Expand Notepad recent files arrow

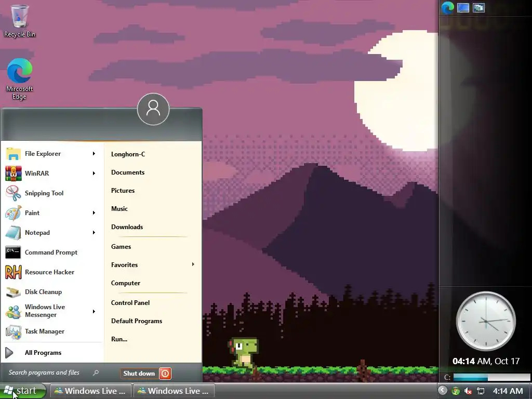pyautogui.click(x=94, y=233)
